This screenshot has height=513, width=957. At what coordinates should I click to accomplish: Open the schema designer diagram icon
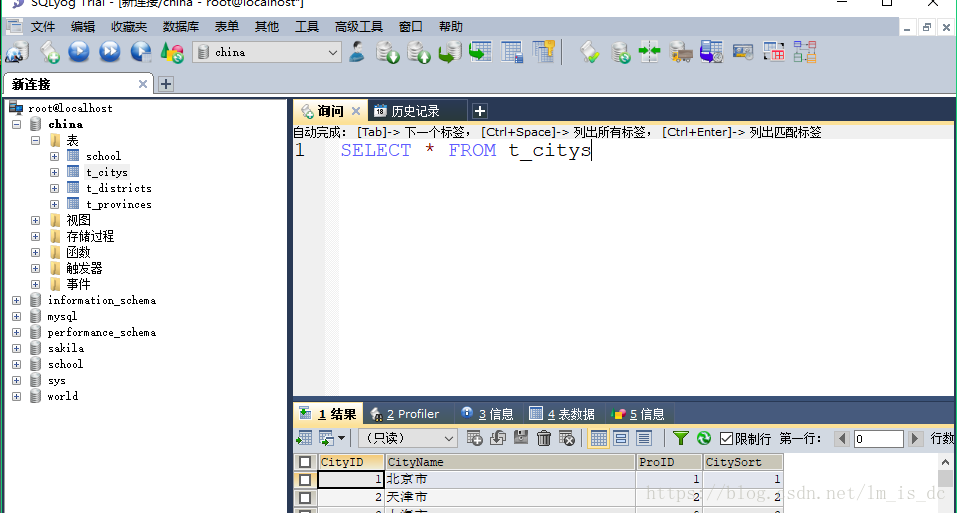coord(805,52)
